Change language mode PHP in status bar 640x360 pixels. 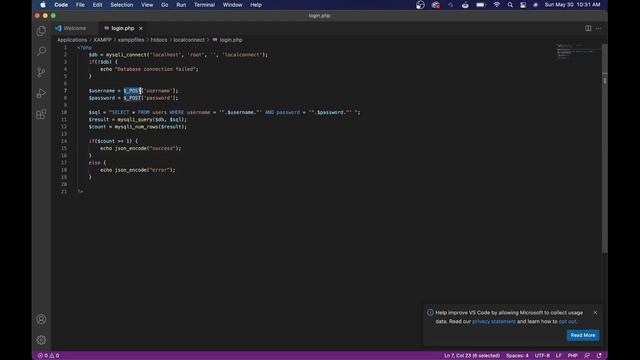pyautogui.click(x=572, y=356)
